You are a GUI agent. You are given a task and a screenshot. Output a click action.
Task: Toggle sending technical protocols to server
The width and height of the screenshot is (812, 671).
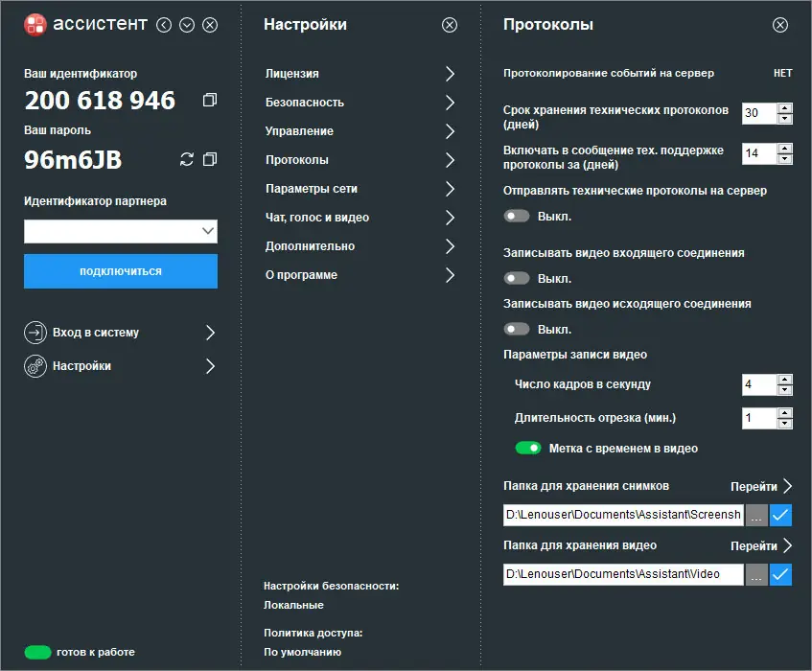(518, 217)
